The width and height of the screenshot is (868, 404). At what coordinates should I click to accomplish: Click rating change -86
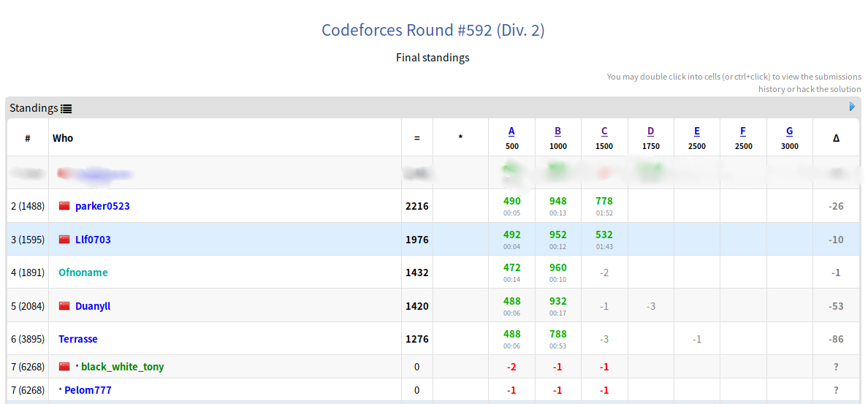click(836, 339)
